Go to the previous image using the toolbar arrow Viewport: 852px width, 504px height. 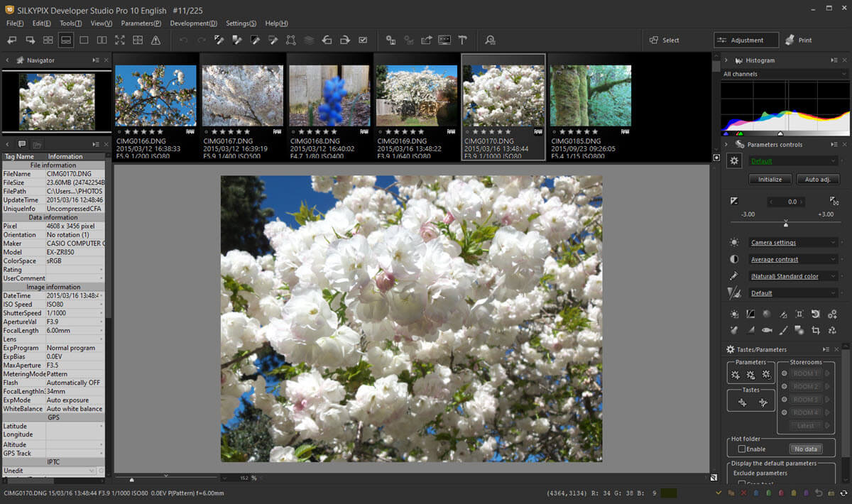tap(12, 40)
